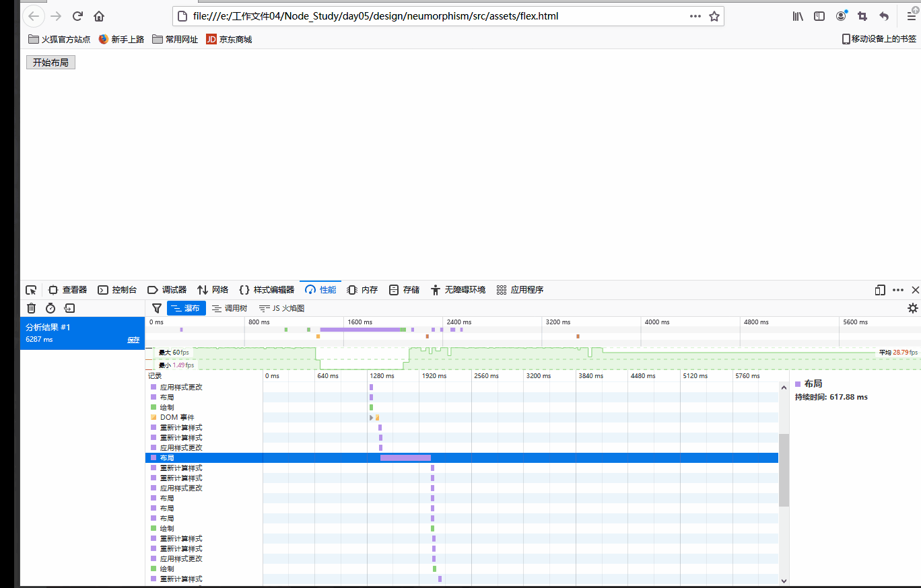
Task: Reload the current page
Action: [77, 16]
